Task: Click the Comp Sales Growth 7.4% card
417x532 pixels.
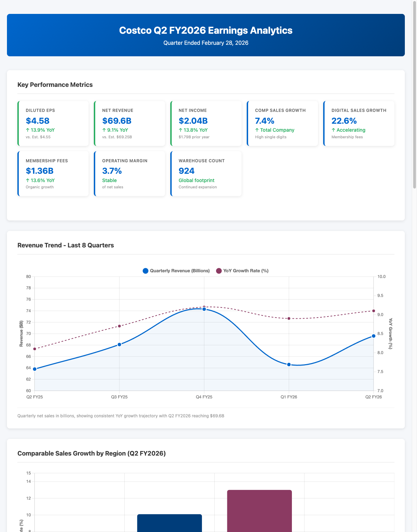Action: (283, 123)
